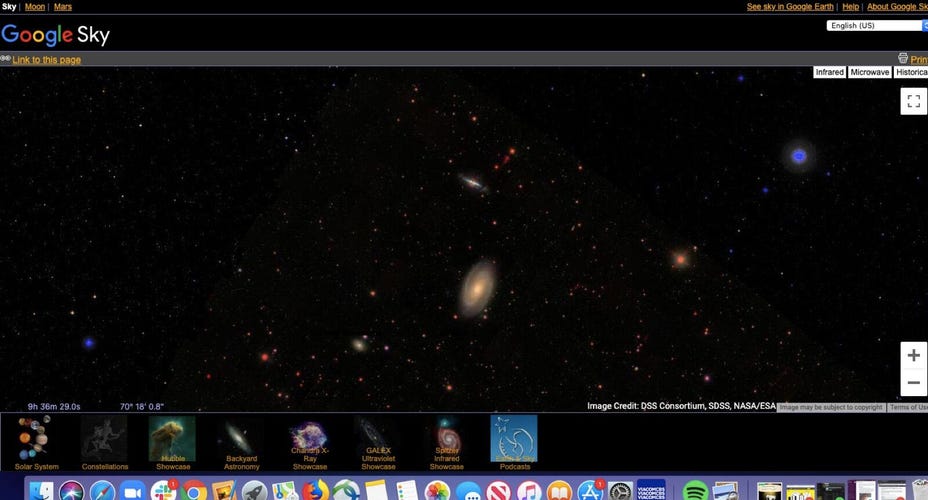Click the Google Sky logo
928x500 pixels.
[x=56, y=36]
